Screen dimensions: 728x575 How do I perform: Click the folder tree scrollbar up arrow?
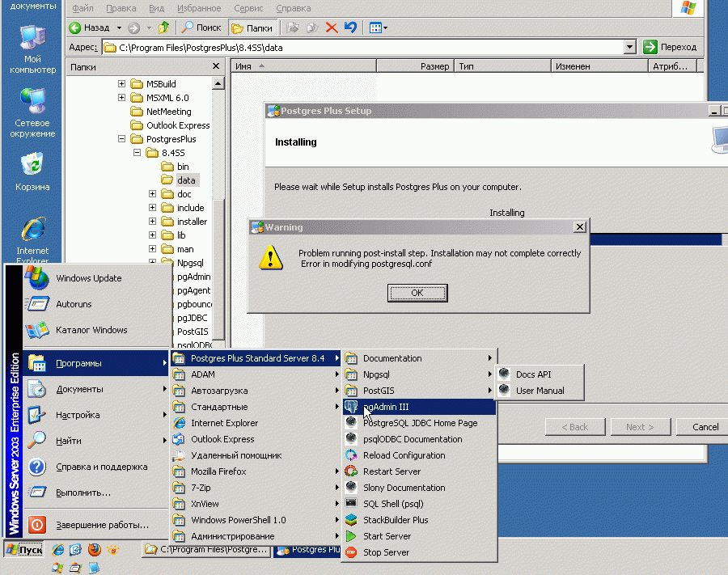pyautogui.click(x=218, y=83)
